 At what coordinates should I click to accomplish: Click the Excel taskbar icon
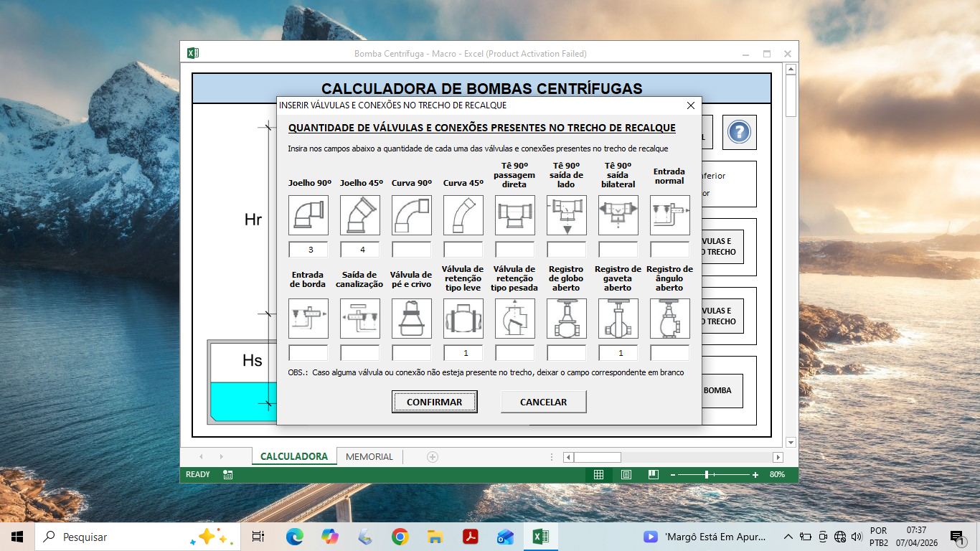(x=540, y=537)
